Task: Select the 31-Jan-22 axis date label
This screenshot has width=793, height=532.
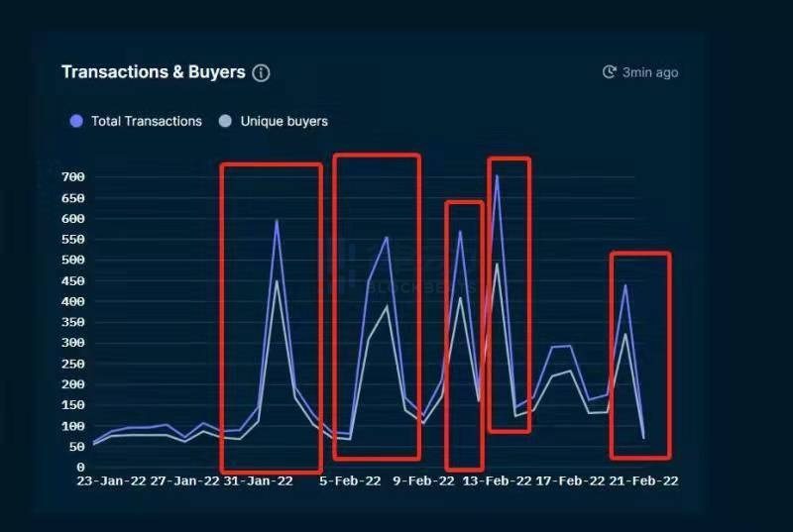Action: [x=258, y=480]
